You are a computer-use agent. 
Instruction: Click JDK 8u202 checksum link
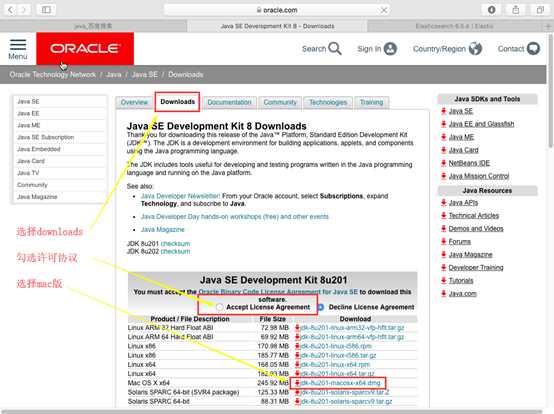tap(175, 252)
